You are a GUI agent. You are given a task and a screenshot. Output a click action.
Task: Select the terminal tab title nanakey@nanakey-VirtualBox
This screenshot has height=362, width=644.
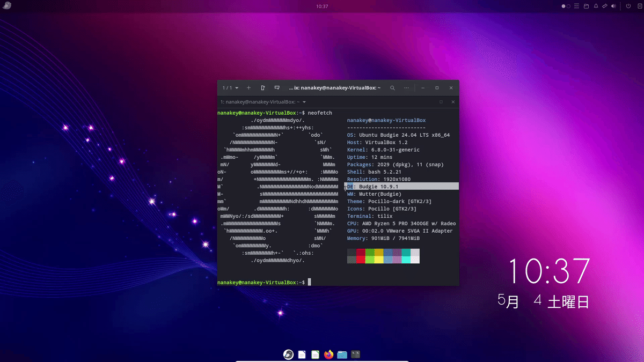point(260,102)
